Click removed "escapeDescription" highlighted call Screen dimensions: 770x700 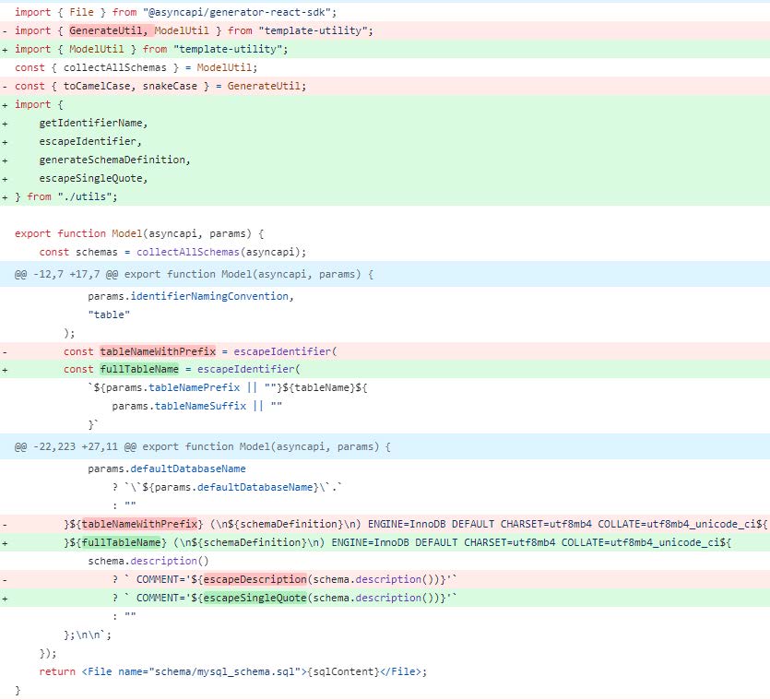(255, 579)
